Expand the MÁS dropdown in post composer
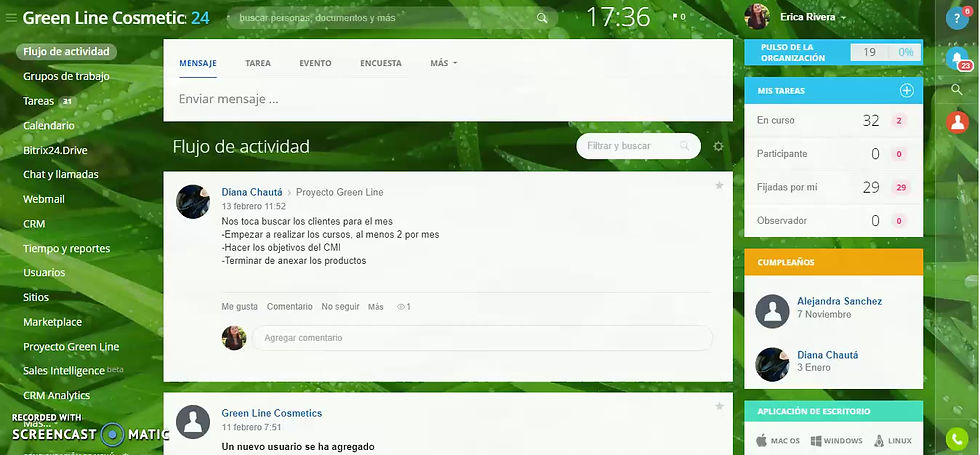 [x=444, y=63]
